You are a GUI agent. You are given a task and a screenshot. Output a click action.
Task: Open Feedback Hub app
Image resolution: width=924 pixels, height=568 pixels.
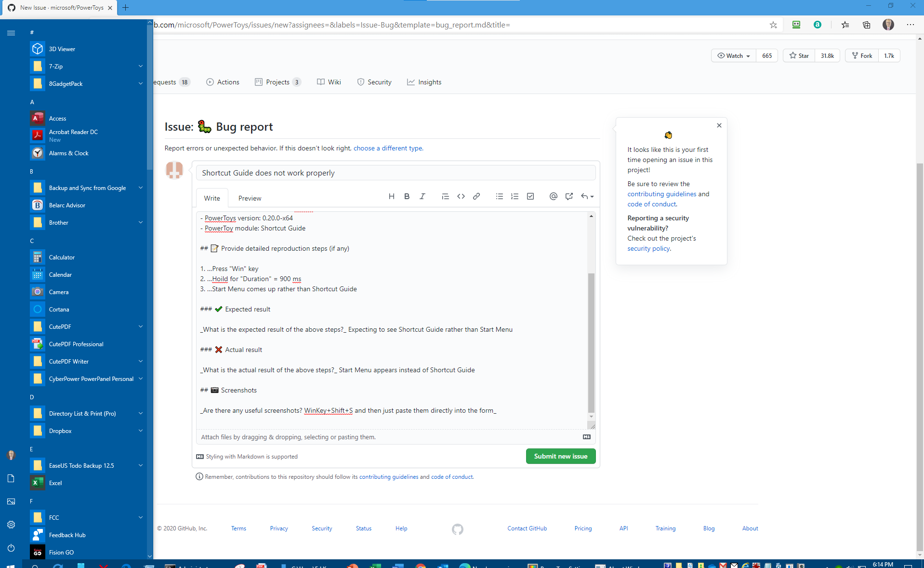click(x=87, y=535)
